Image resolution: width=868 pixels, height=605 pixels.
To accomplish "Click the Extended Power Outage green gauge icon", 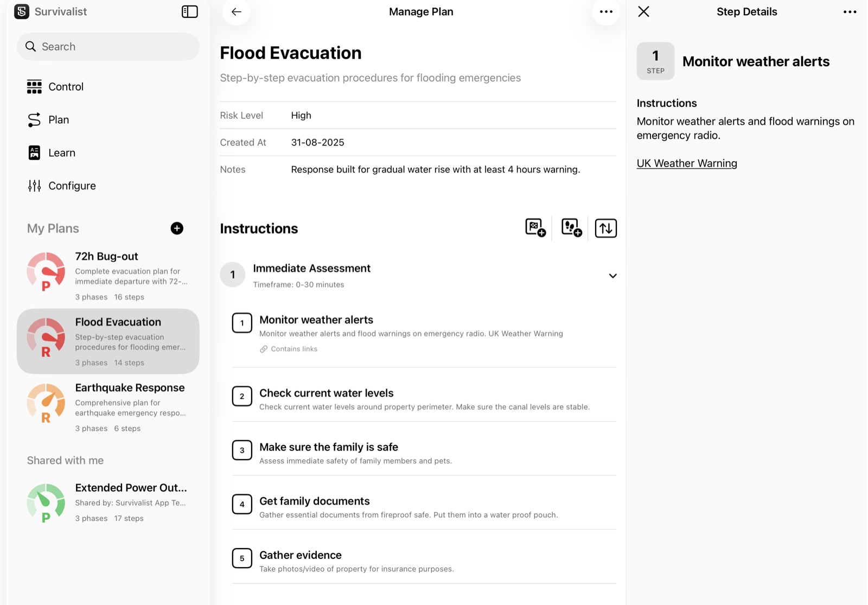I will coord(46,503).
